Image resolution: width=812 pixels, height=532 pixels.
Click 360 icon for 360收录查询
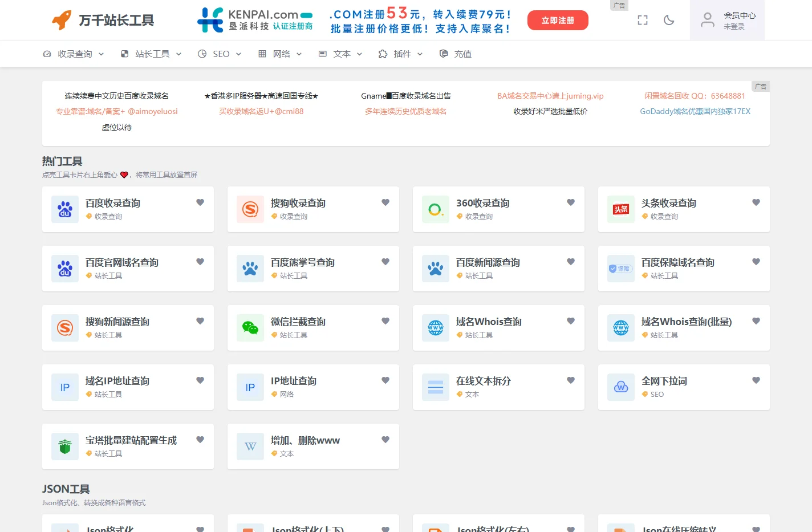pyautogui.click(x=436, y=209)
